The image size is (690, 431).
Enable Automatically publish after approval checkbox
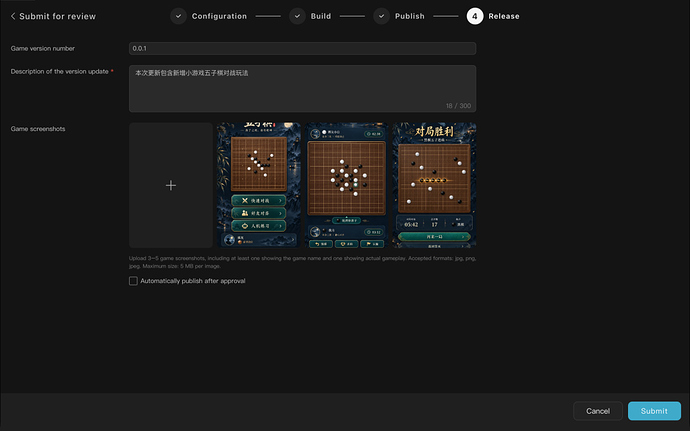tap(133, 281)
